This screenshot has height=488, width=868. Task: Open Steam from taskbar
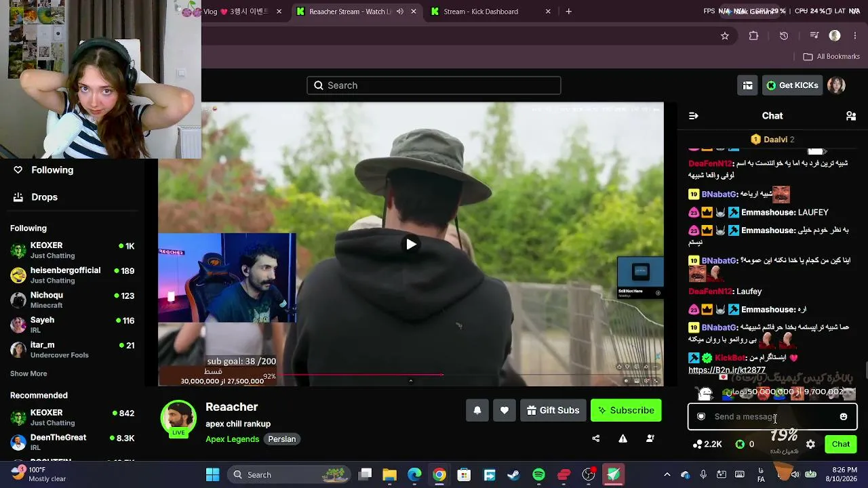[513, 474]
